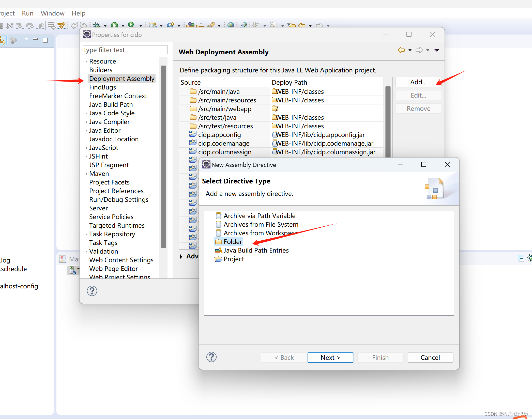Select Java Build Path in properties tree
Viewport: 532px width, 419px height.
111,104
